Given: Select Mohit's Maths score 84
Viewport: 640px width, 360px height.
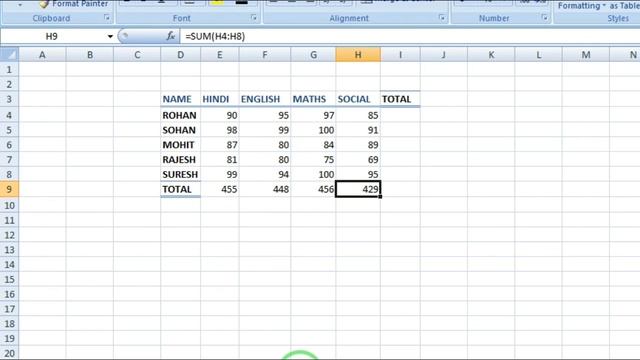Looking at the screenshot, I should click(x=313, y=145).
